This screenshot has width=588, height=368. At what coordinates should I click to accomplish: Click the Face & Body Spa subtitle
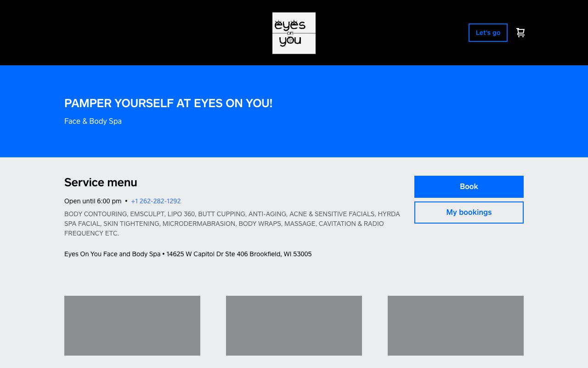click(93, 121)
